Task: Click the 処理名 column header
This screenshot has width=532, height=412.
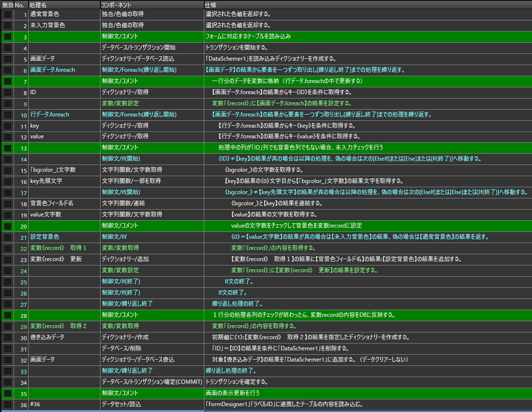Action: tap(38, 4)
